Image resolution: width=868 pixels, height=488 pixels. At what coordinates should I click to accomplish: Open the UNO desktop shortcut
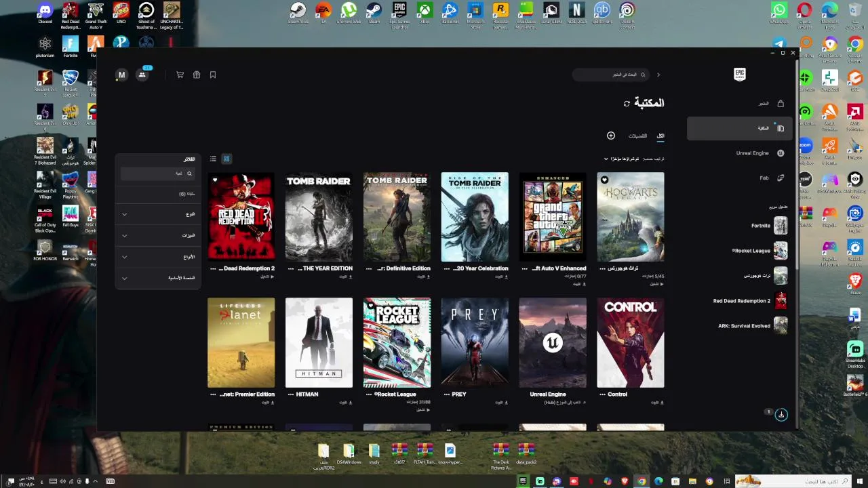tap(121, 14)
